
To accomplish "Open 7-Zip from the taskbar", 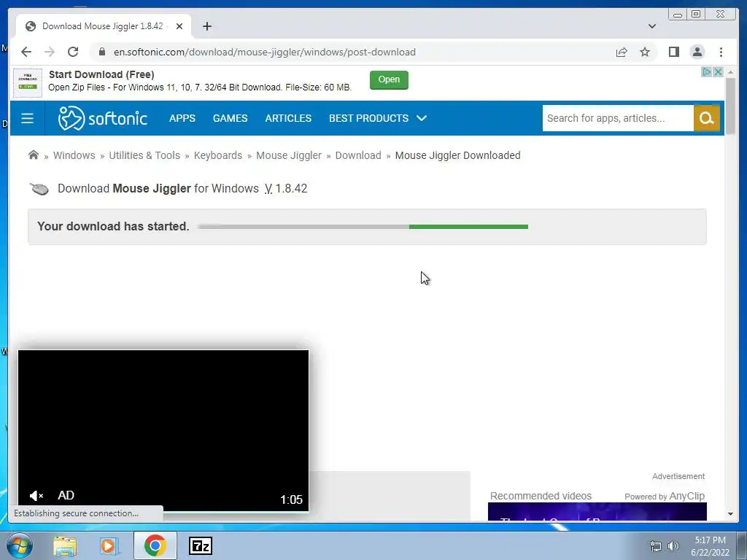I will [x=201, y=545].
